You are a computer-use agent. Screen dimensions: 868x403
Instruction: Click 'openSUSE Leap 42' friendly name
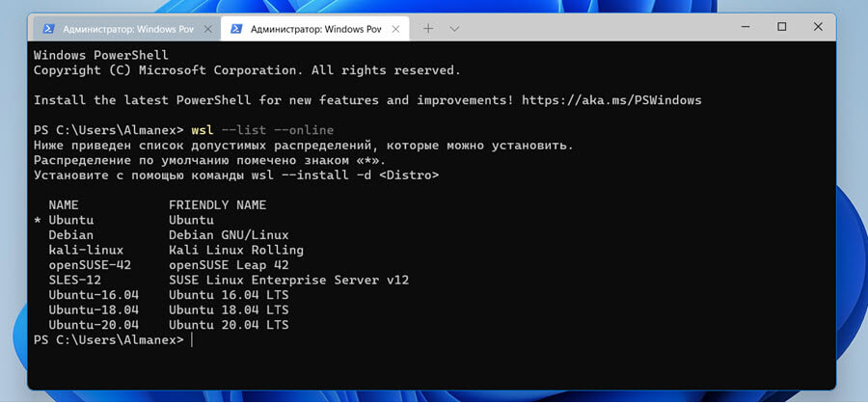(229, 265)
